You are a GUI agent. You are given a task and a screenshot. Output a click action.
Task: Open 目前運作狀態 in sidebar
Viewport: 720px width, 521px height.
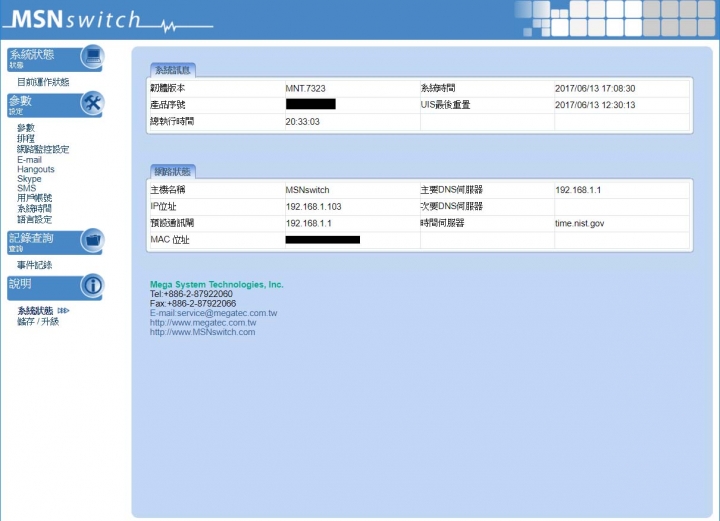click(43, 82)
